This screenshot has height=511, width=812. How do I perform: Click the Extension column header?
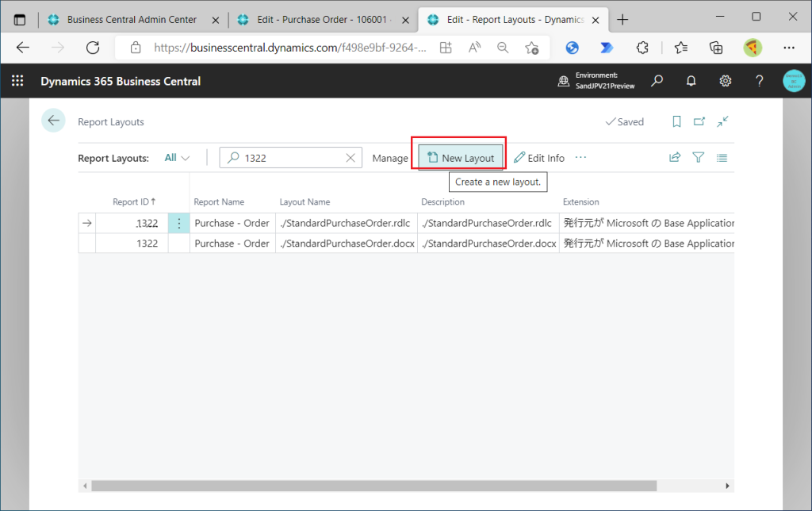(x=581, y=202)
